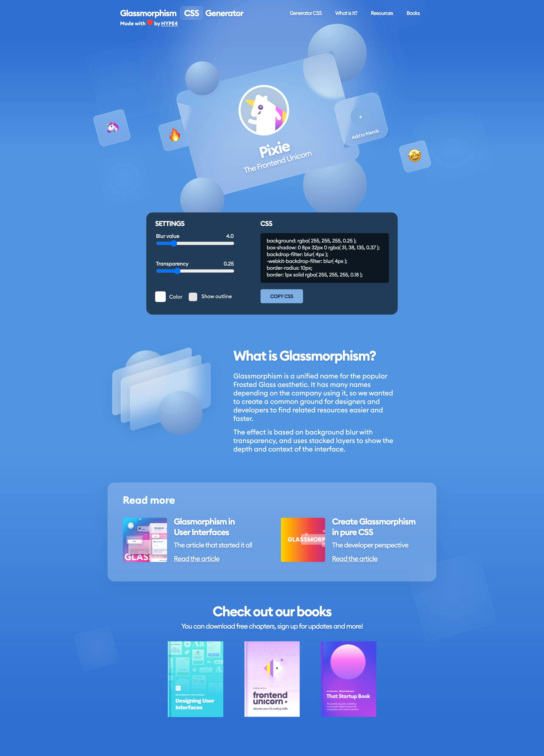Enable the Show outline toggle switch
Image resolution: width=544 pixels, height=756 pixels.
193,296
